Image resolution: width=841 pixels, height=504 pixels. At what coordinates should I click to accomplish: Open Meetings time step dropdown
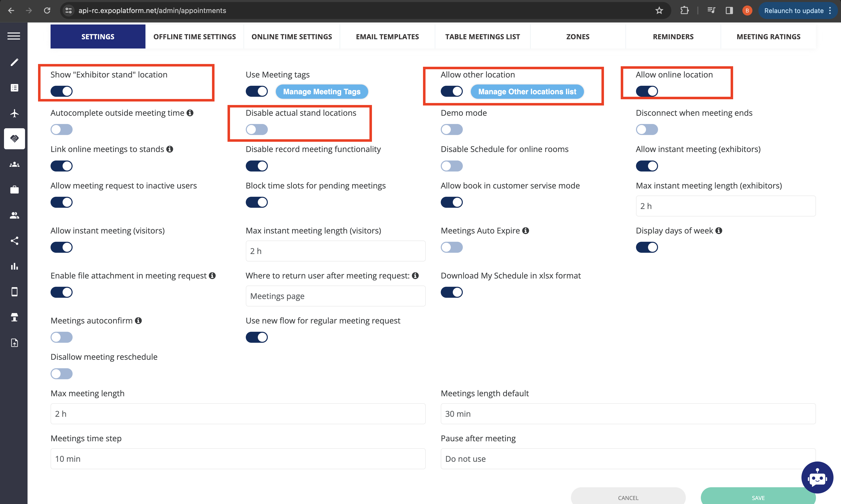point(238,459)
